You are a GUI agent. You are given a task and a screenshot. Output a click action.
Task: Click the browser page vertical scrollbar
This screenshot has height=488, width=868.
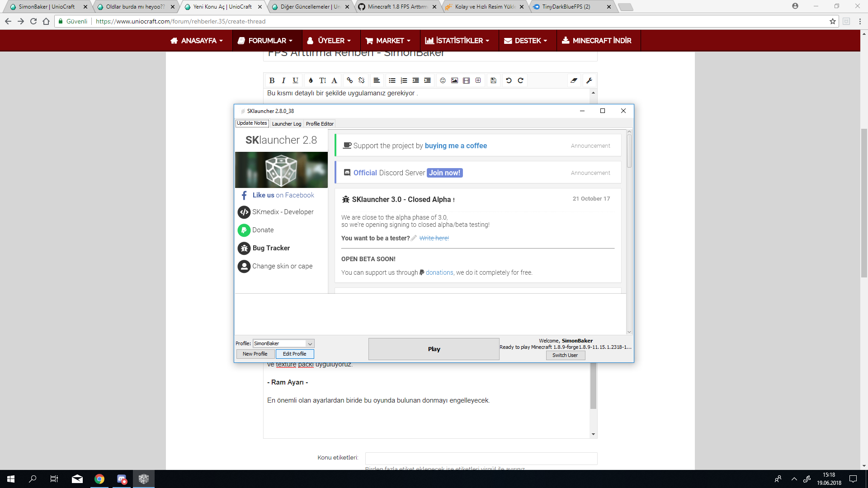pos(864,203)
